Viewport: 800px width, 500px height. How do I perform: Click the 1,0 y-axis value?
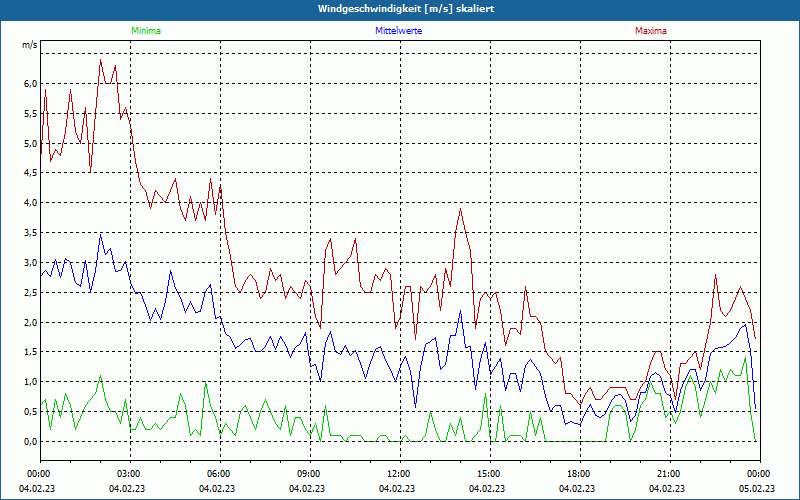(31, 382)
